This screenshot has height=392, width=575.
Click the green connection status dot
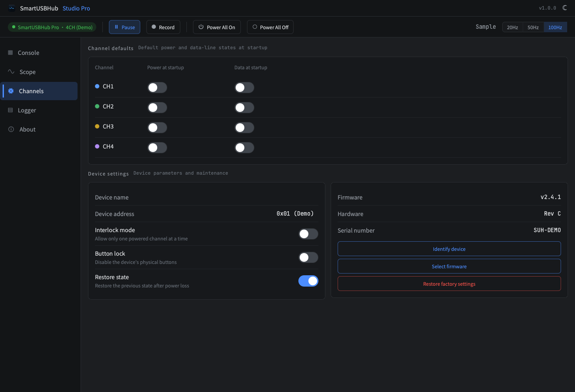click(x=14, y=27)
